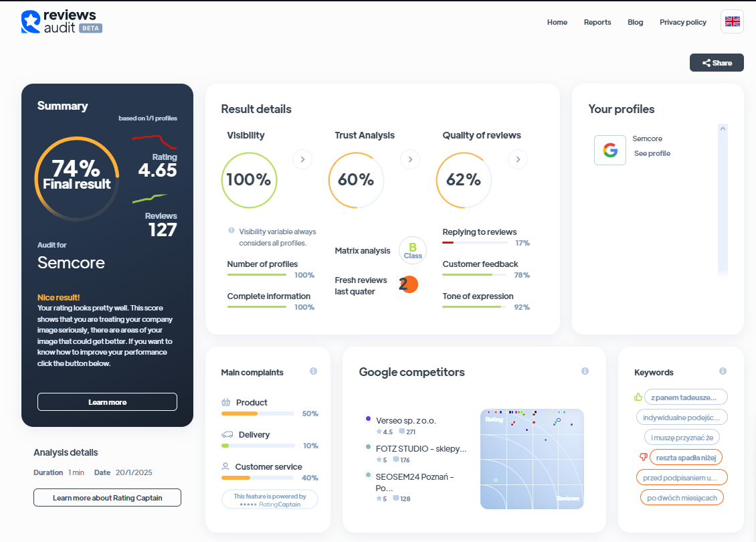Click the Reviews Audit logo
756x542 pixels.
pyautogui.click(x=62, y=21)
